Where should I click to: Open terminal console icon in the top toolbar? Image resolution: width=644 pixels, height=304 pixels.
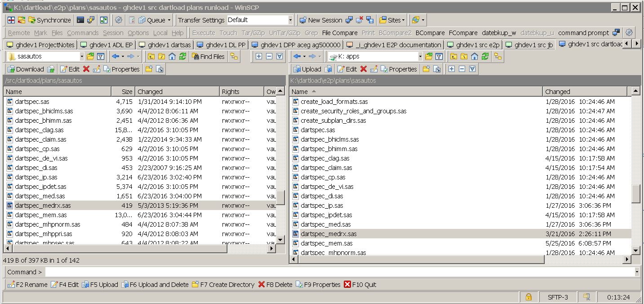point(80,20)
